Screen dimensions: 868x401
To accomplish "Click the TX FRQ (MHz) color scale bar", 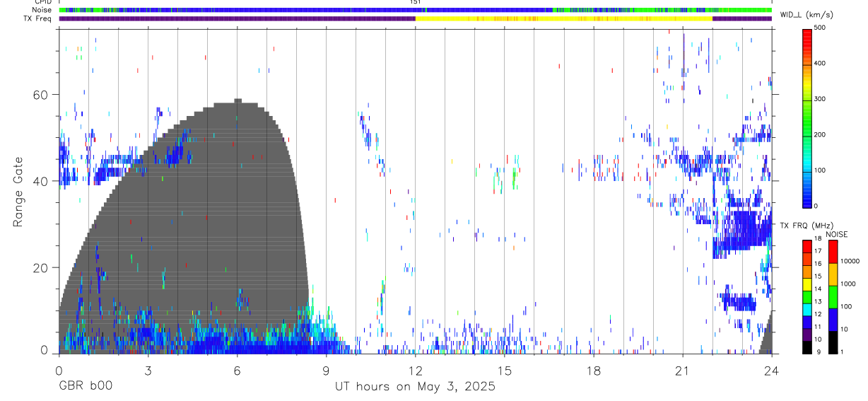I will [807, 296].
